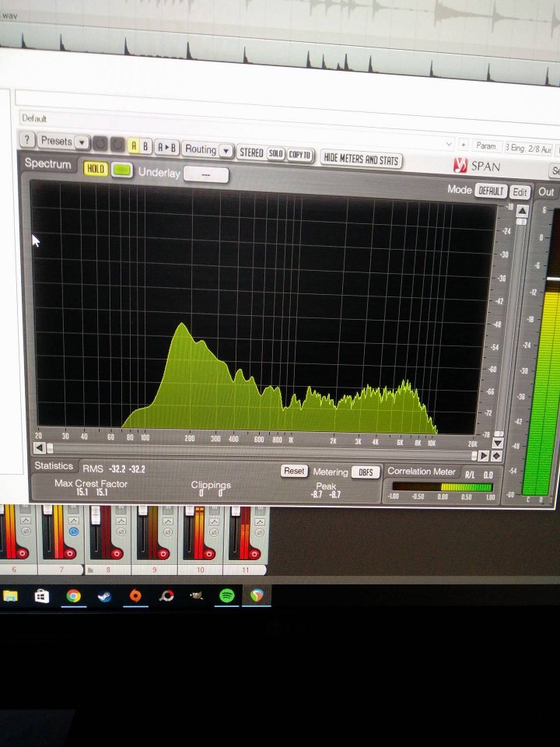Open File Explorer from the taskbar
Image resolution: width=560 pixels, height=747 pixels.
click(10, 595)
